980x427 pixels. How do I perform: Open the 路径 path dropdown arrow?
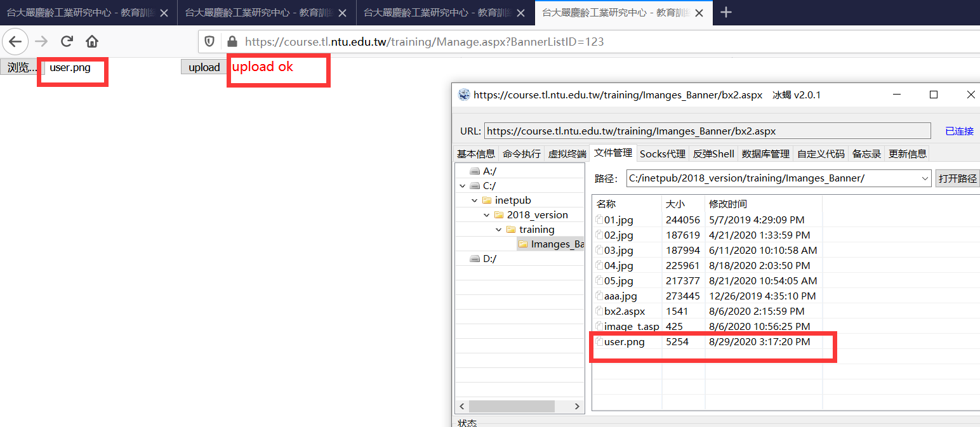[925, 178]
